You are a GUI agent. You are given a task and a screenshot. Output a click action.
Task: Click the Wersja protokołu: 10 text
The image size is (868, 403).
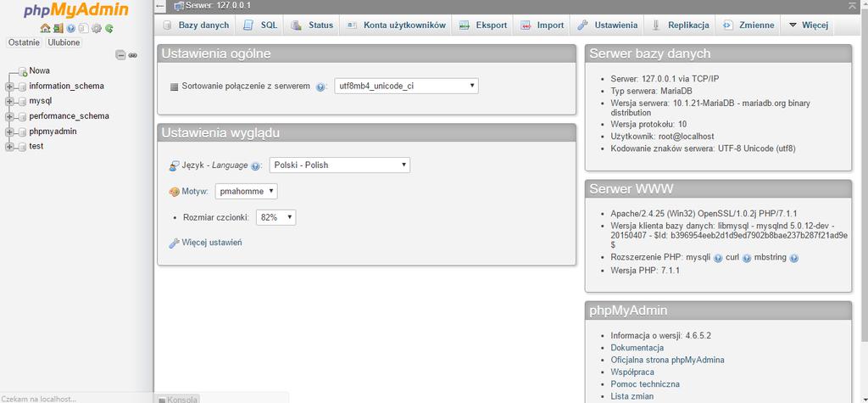coord(648,124)
